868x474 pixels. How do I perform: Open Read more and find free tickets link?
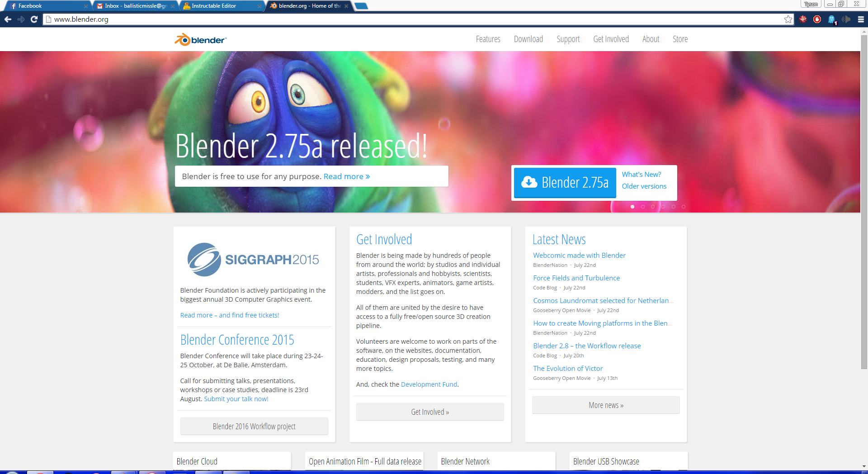[230, 315]
